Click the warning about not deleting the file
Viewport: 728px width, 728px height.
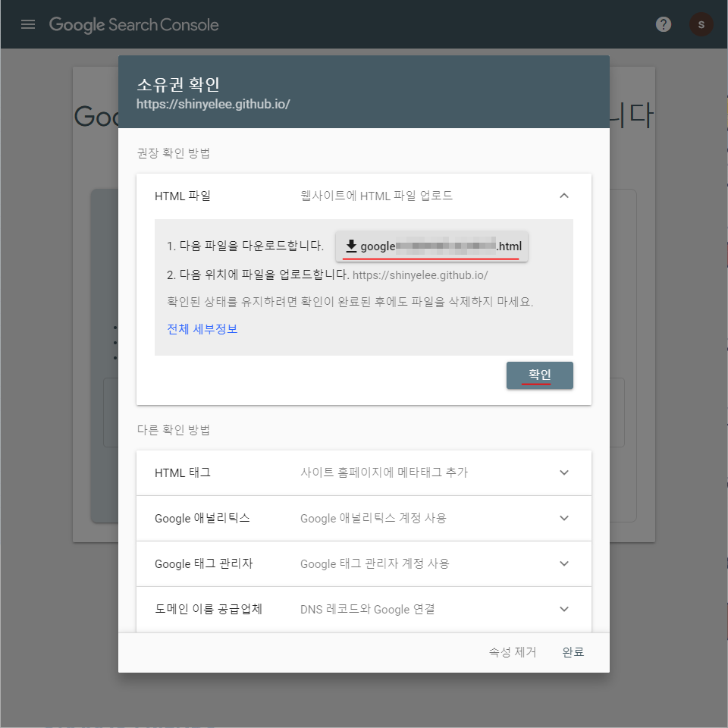[350, 302]
